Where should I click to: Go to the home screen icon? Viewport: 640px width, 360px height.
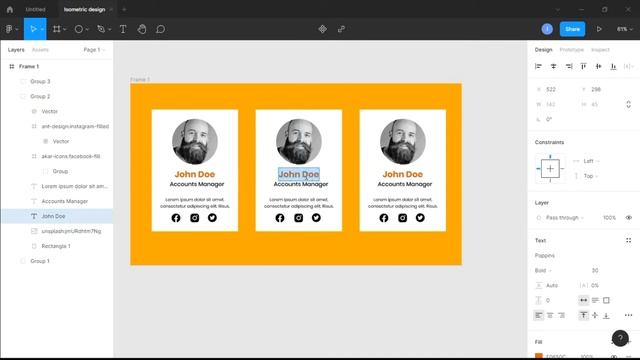(10, 9)
